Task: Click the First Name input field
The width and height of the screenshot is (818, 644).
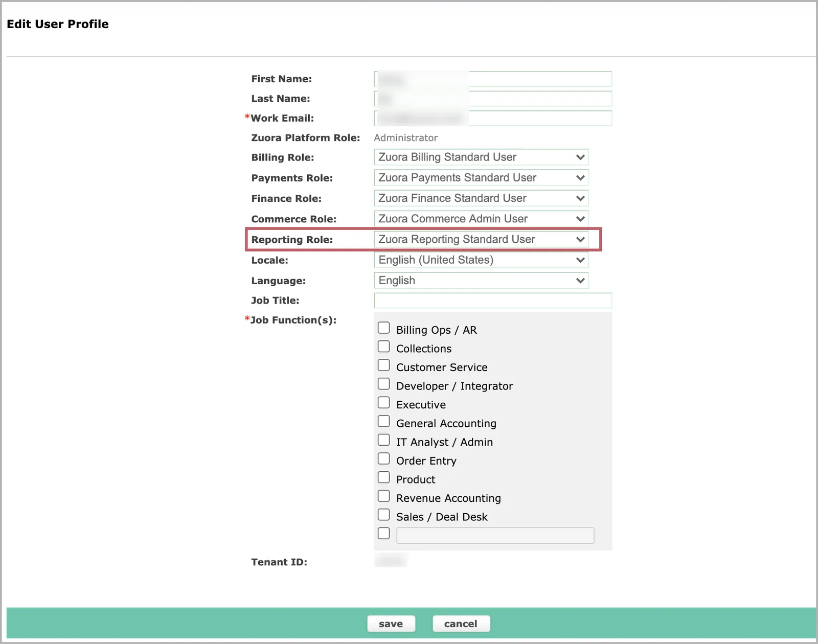Action: [493, 79]
